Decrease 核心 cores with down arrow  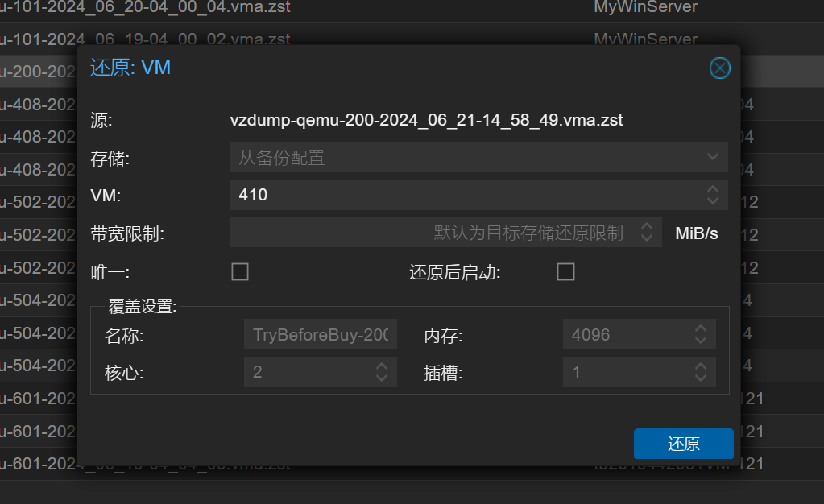pyautogui.click(x=382, y=378)
